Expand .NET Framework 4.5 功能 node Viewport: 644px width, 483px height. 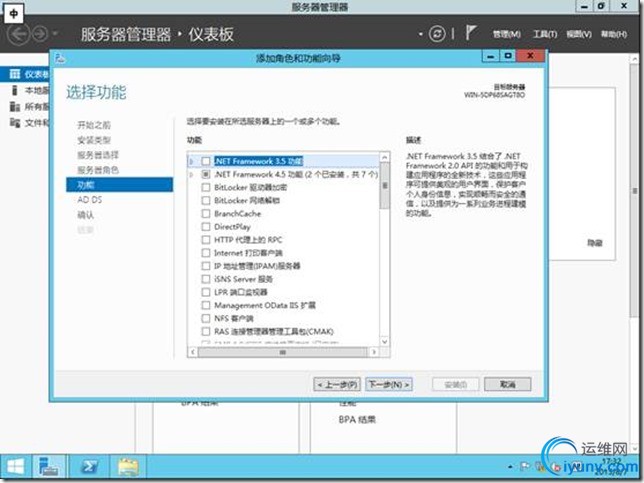point(191,175)
